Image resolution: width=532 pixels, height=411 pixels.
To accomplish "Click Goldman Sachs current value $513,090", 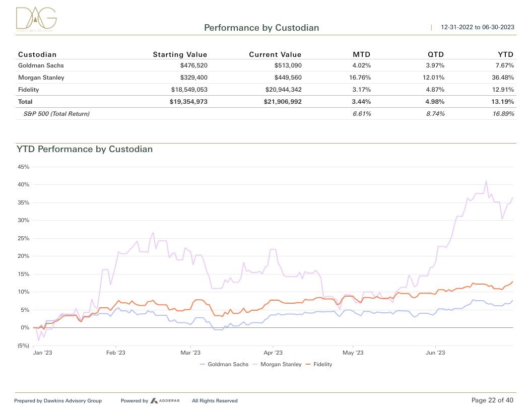I will tap(288, 65).
